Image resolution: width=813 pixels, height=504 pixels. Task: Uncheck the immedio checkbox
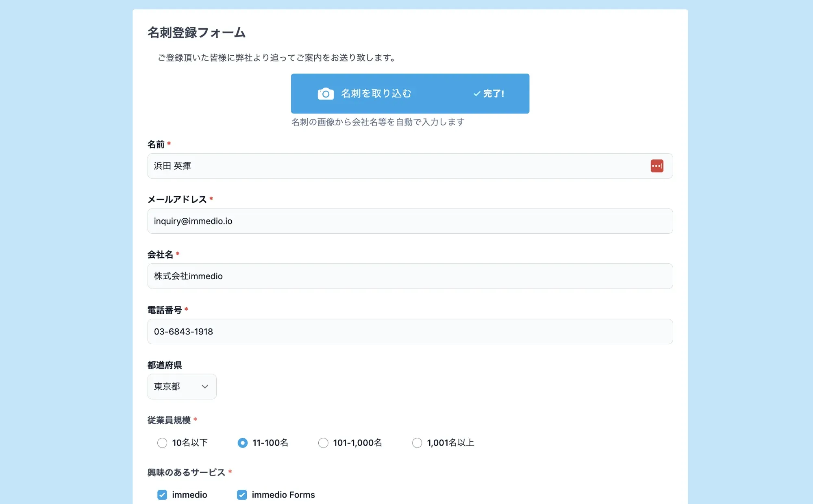tap(162, 495)
